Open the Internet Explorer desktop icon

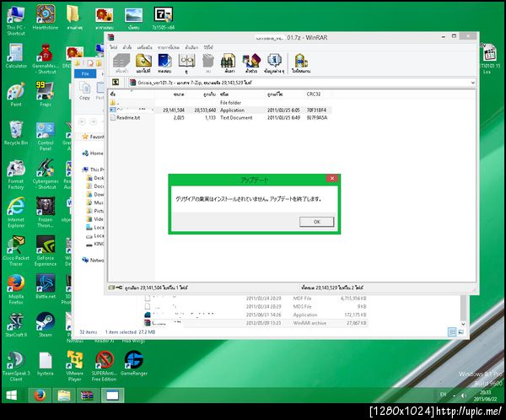tap(16, 213)
